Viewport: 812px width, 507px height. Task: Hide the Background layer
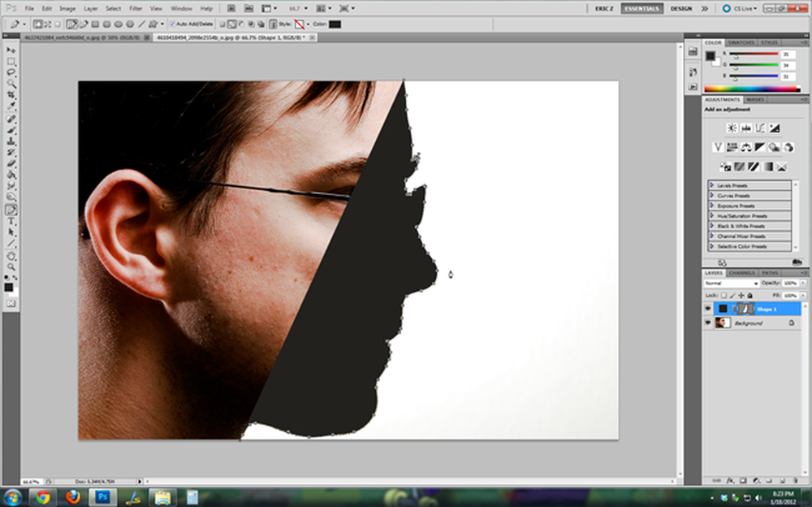point(708,323)
